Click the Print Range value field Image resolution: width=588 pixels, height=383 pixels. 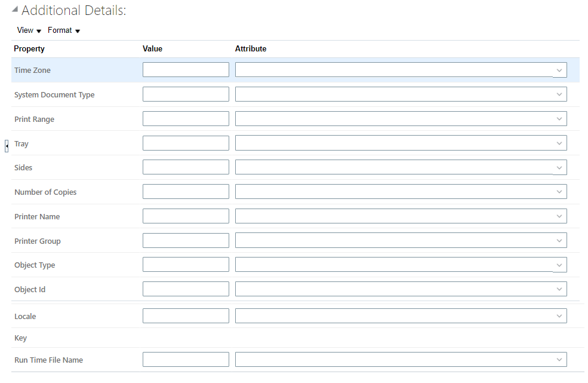(186, 119)
